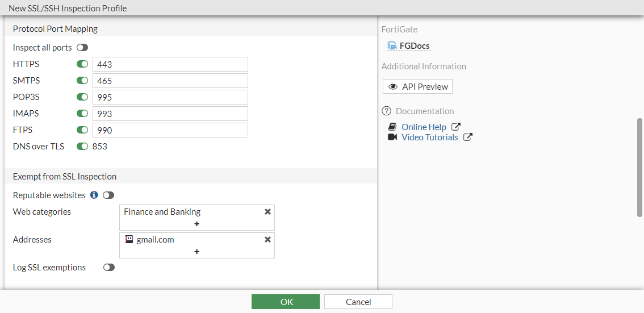The width and height of the screenshot is (644, 313).
Task: Remove gmail.com from exempt addresses
Action: (267, 240)
